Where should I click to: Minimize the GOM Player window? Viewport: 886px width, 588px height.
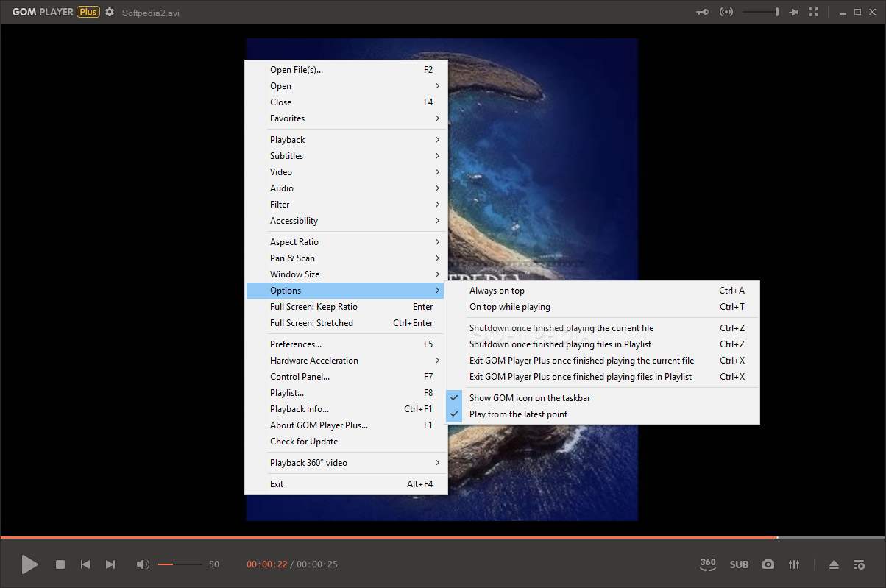(x=842, y=12)
